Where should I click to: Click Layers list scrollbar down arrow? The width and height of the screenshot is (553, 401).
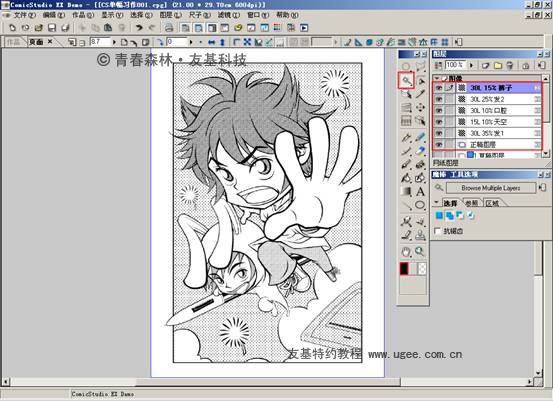click(546, 153)
